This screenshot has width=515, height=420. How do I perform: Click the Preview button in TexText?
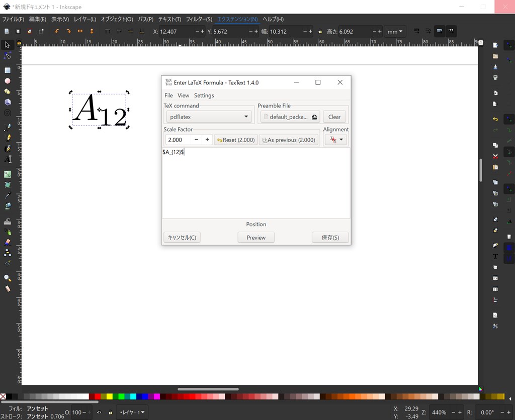[256, 237]
